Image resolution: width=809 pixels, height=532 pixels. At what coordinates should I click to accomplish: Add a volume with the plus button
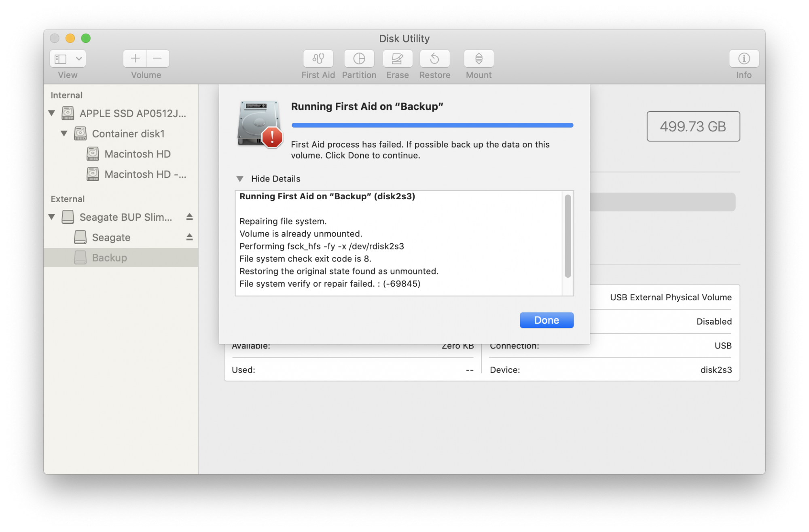tap(135, 59)
